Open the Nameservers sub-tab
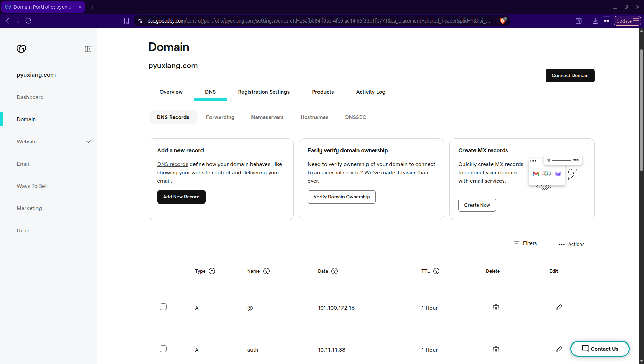644x364 pixels. coord(267,117)
